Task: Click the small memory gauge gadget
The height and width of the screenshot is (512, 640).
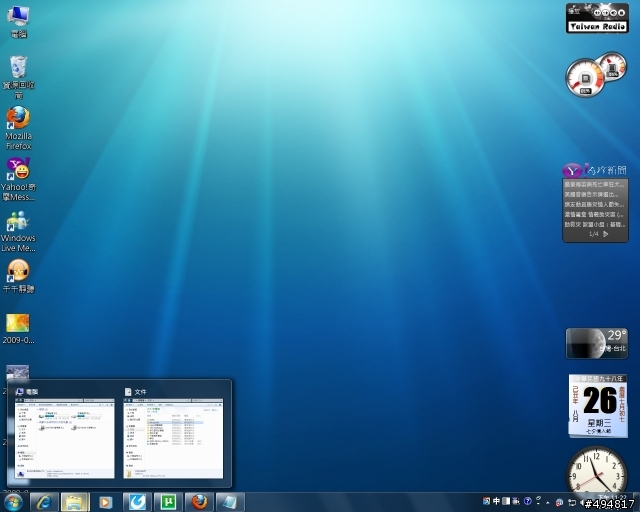Action: 612,65
